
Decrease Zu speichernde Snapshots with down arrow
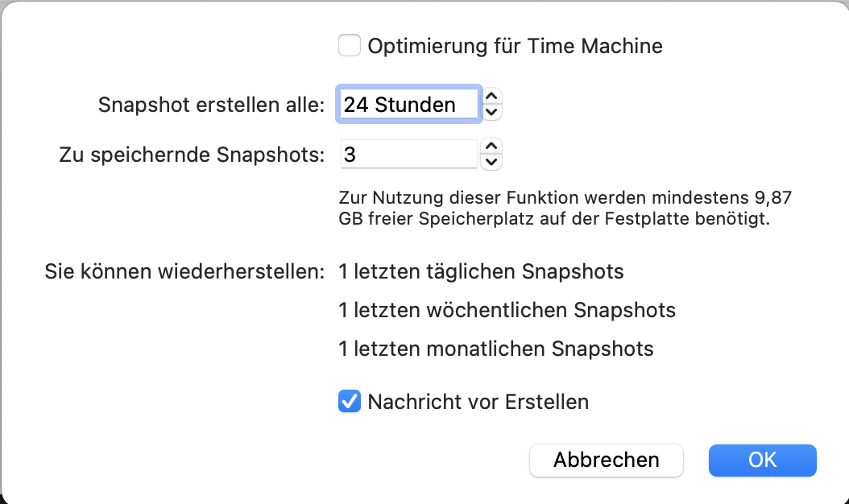[491, 162]
